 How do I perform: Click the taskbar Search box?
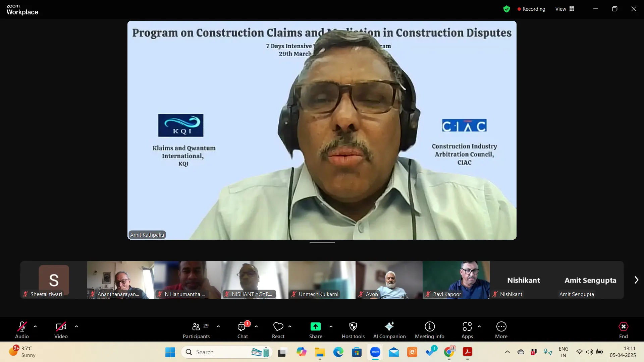click(227, 352)
